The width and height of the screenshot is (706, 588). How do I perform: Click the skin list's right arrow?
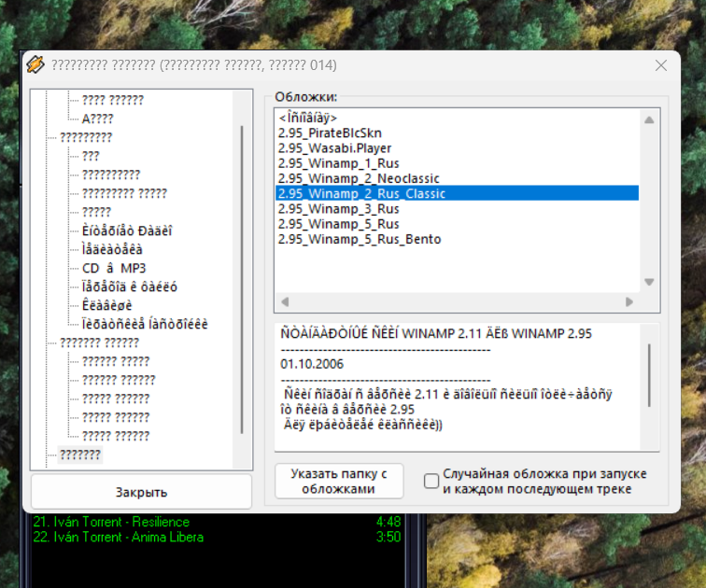click(629, 301)
